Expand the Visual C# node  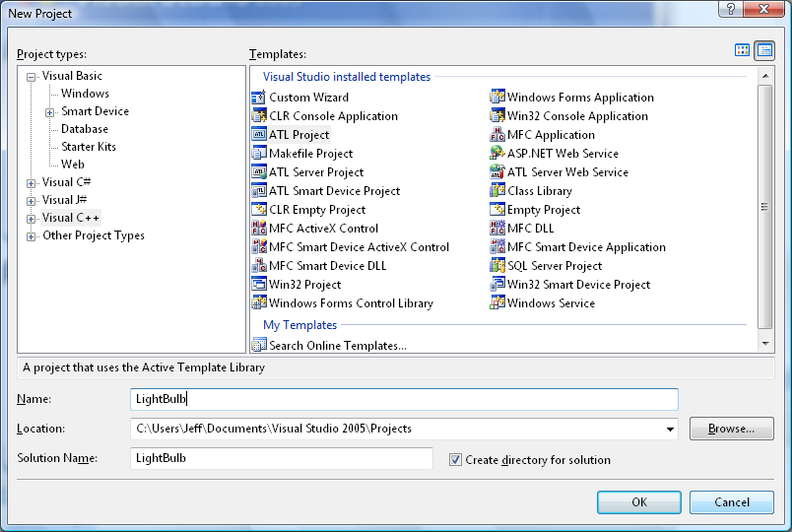point(32,183)
